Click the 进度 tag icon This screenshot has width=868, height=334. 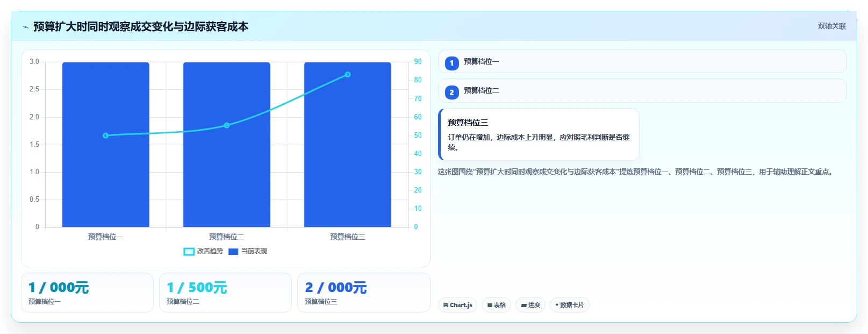tap(523, 305)
